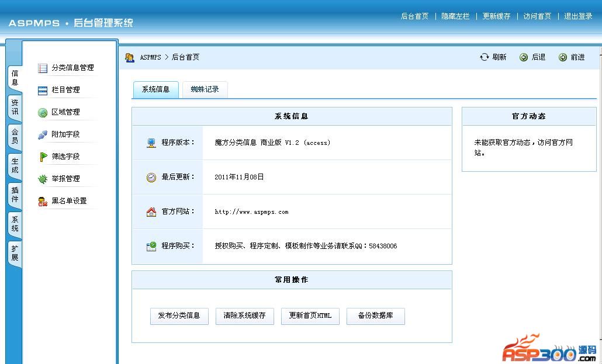Click the 系统信息 panel header
The image size is (602, 364).
pyautogui.click(x=292, y=116)
